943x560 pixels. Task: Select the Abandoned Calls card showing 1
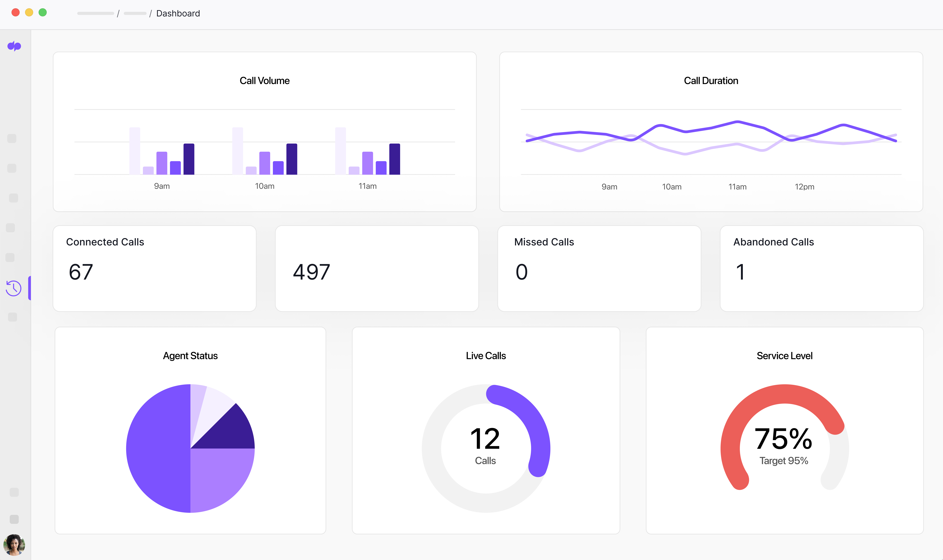coord(821,268)
